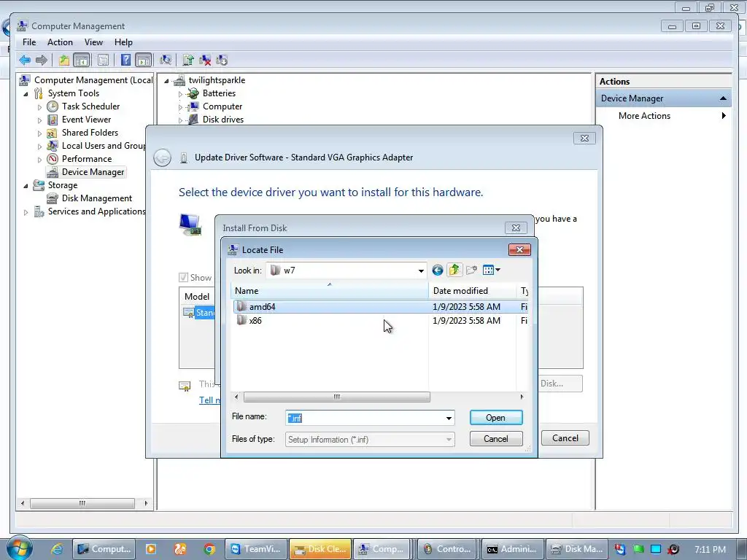Click the horizontal scrollbar in Locate File list
This screenshot has height=560, width=747.
click(x=337, y=397)
